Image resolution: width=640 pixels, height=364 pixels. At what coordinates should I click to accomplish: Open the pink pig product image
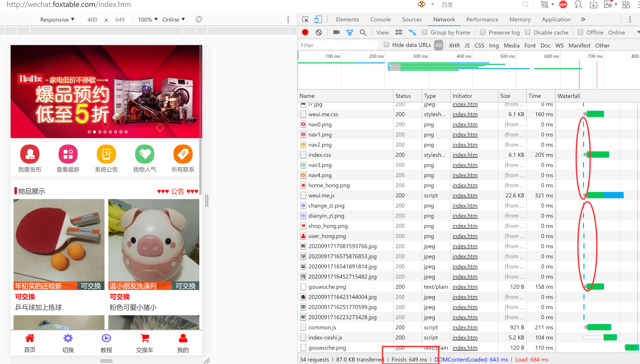coord(154,244)
